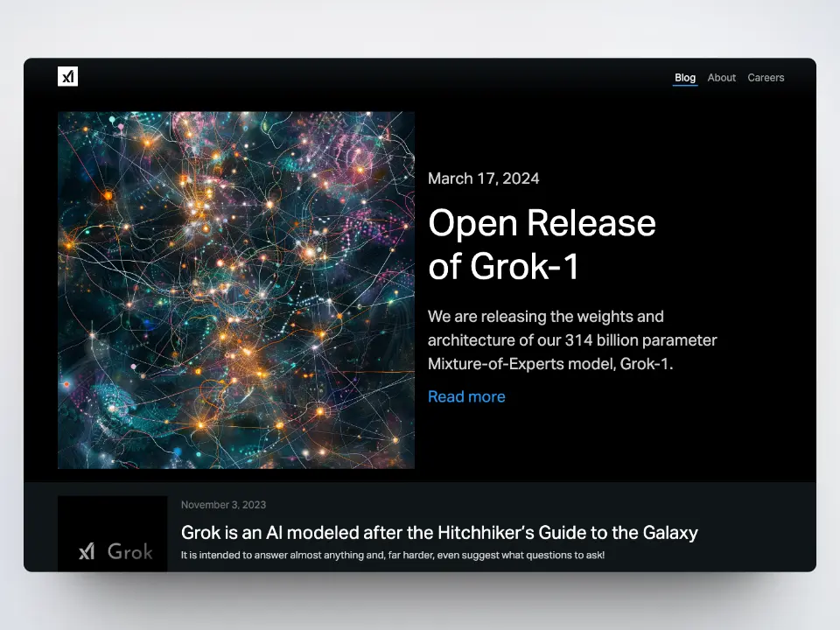Click the Read more link
Viewport: 840px width, 630px height.
(x=466, y=396)
